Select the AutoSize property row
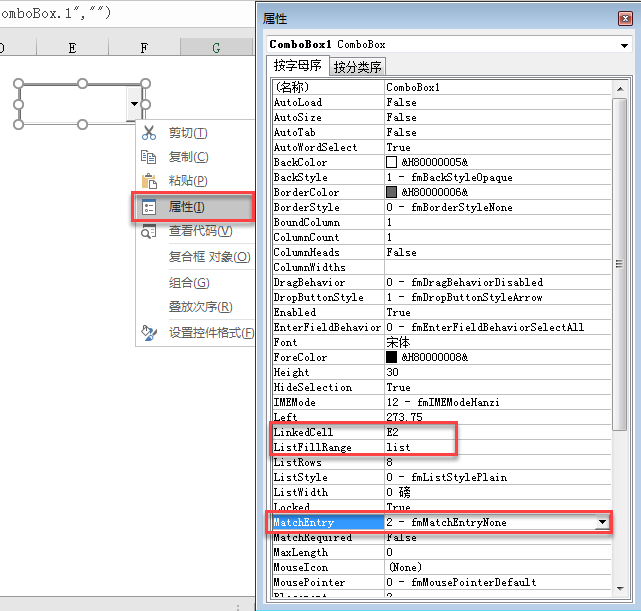Image resolution: width=641 pixels, height=611 pixels. [x=442, y=118]
